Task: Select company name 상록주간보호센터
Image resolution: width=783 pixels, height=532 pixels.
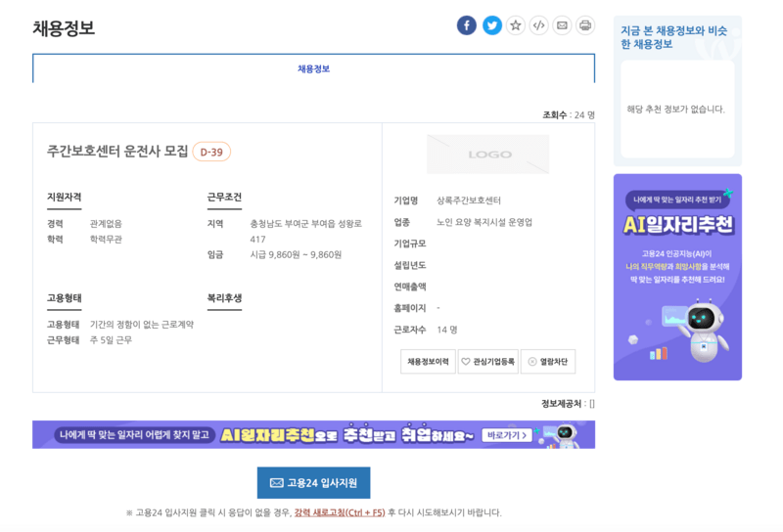Action: pyautogui.click(x=469, y=200)
